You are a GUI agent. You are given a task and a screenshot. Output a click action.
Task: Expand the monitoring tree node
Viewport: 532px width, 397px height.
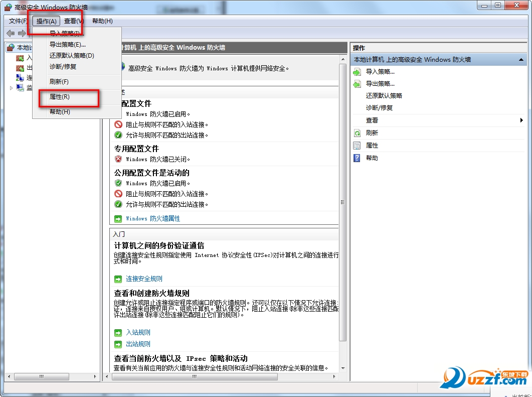(11, 88)
